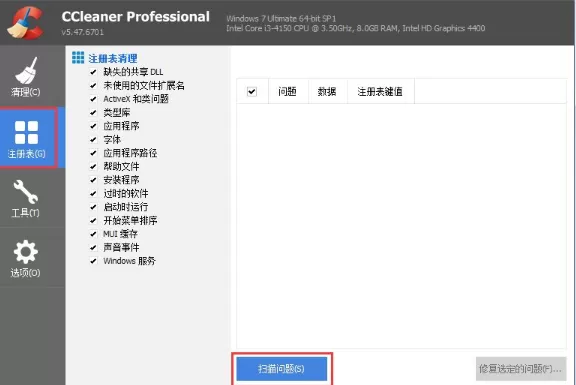Toggle the 缺失的共享 DLL checkbox
The image size is (576, 385).
point(93,72)
